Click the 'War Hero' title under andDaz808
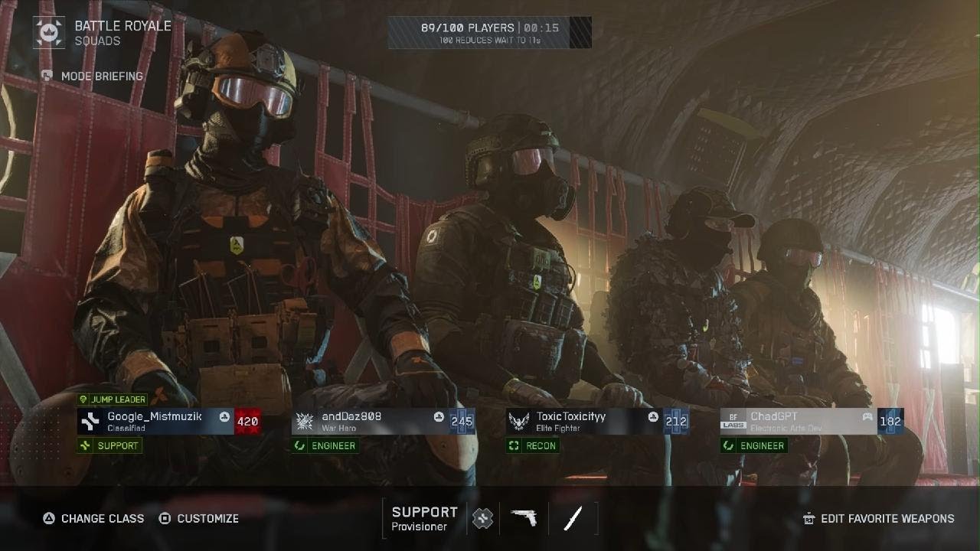The image size is (980, 551). point(340,429)
